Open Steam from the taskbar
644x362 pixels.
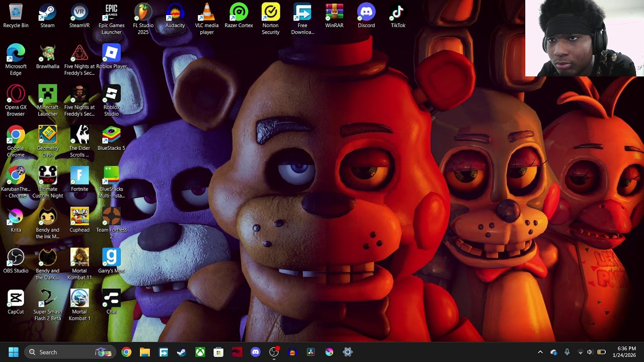coord(182,352)
